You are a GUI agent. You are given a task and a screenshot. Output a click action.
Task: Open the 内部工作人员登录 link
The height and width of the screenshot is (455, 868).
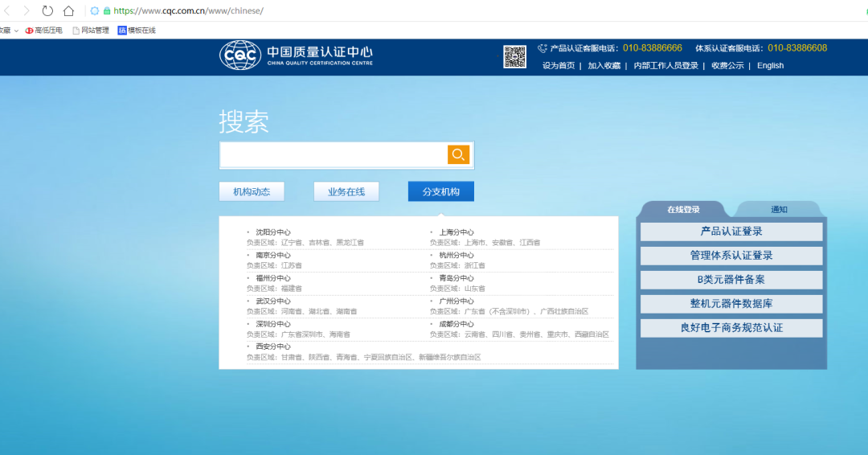(x=665, y=66)
